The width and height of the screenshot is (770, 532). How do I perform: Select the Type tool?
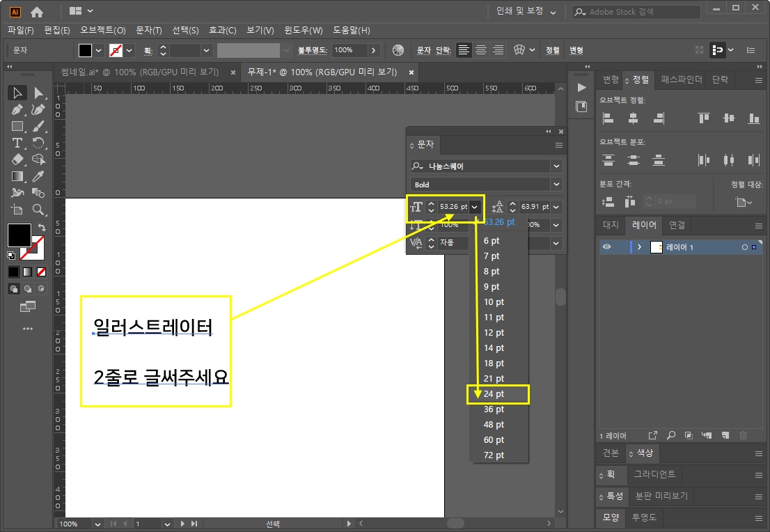tap(17, 143)
